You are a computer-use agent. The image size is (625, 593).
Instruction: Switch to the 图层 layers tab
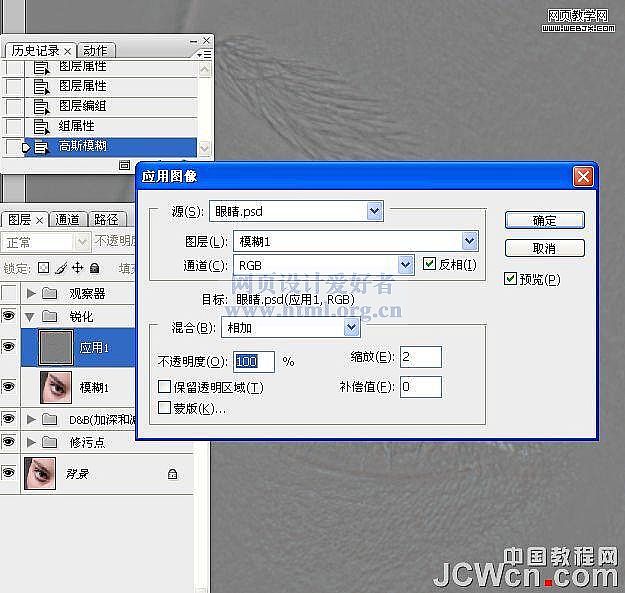(19, 219)
